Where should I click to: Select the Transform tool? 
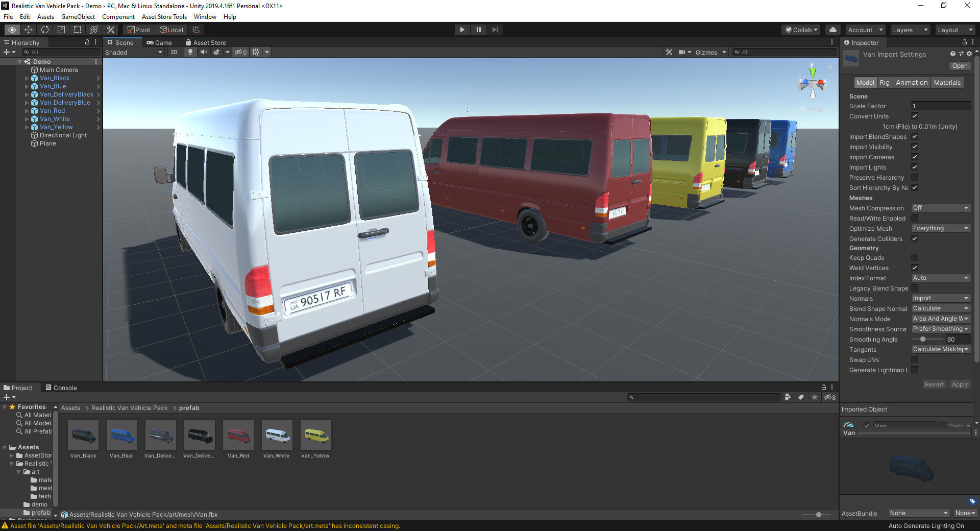coord(94,30)
